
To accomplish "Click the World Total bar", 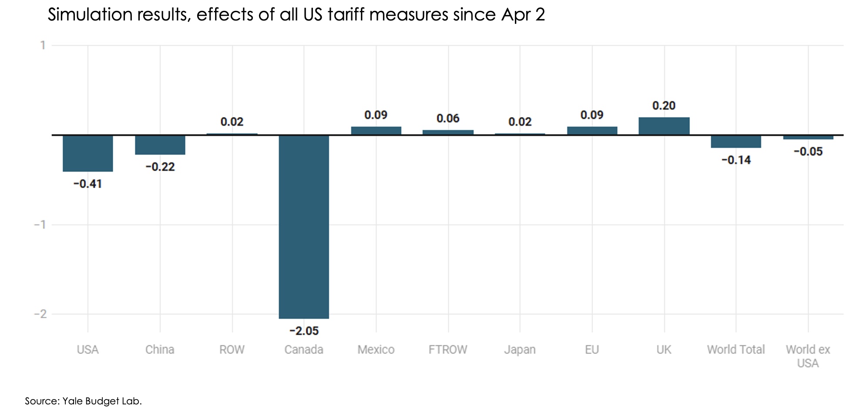I will pyautogui.click(x=736, y=141).
